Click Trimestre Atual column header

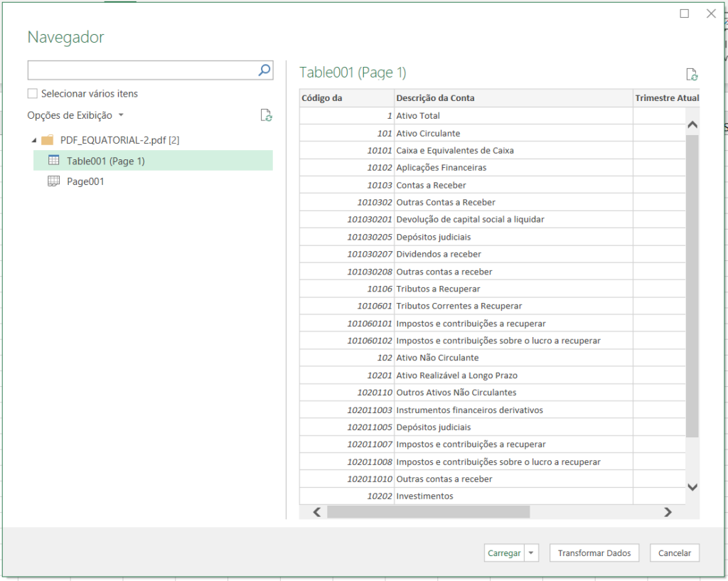667,98
